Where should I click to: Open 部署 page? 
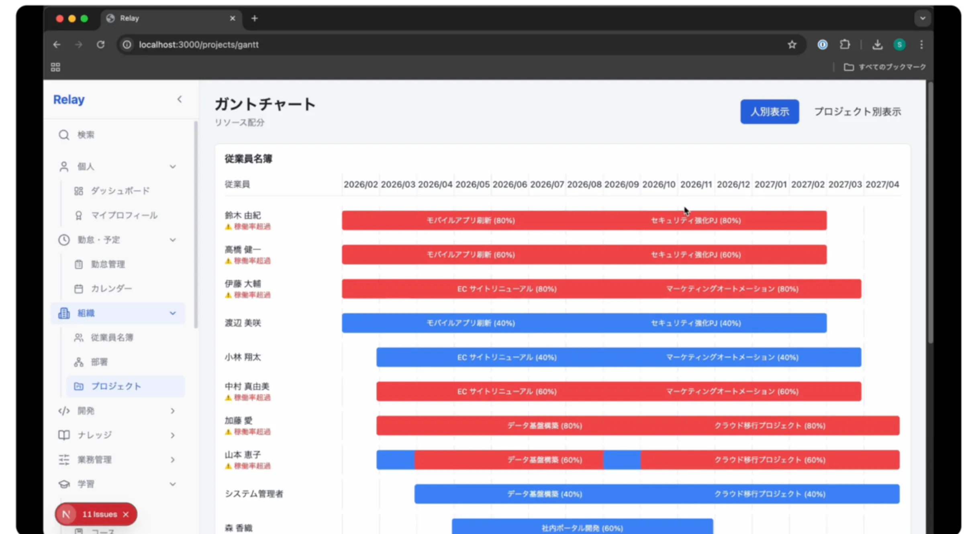pos(99,362)
